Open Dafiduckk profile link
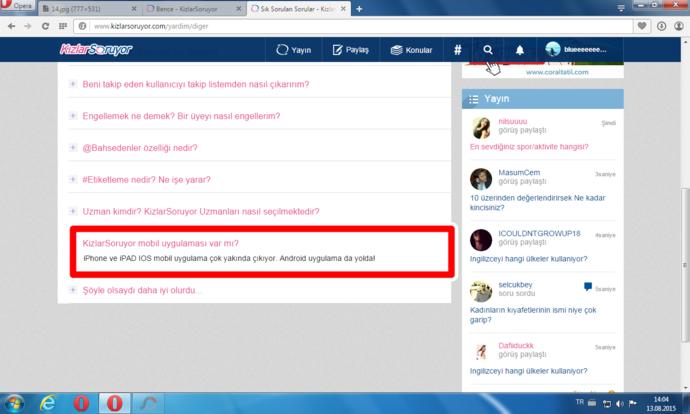 click(x=516, y=345)
